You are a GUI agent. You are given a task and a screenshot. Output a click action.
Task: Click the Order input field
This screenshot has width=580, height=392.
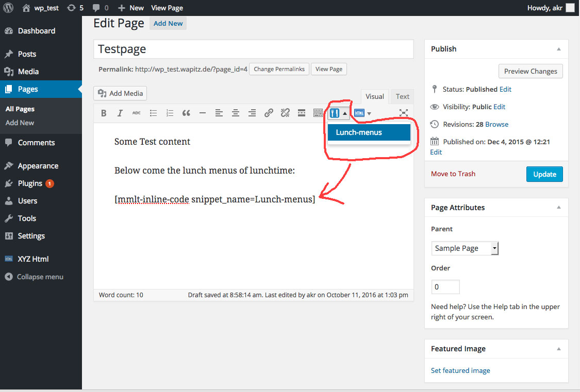pyautogui.click(x=445, y=287)
